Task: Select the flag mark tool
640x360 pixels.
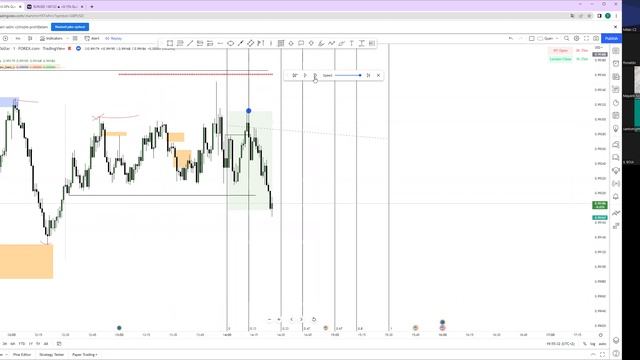Action: pos(260,43)
